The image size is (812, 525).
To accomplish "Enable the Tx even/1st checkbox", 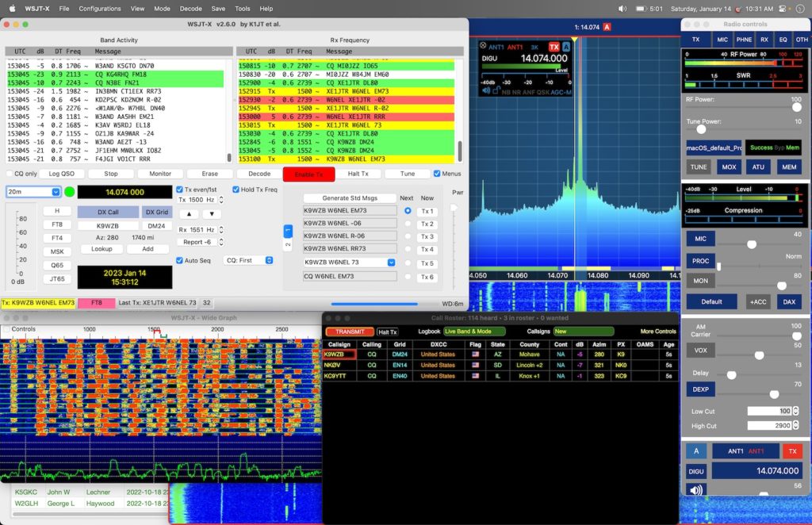I will click(180, 190).
